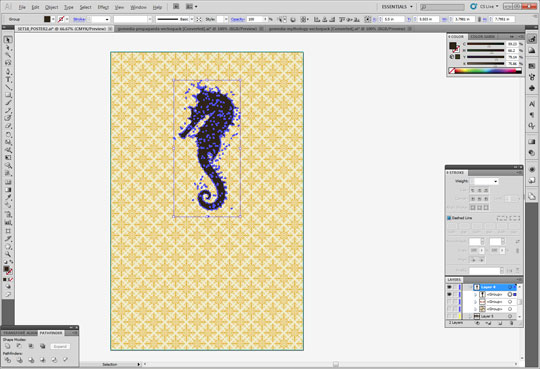The width and height of the screenshot is (540, 369).
Task: Toggle visibility box of Layer 5
Action: pyautogui.click(x=449, y=316)
